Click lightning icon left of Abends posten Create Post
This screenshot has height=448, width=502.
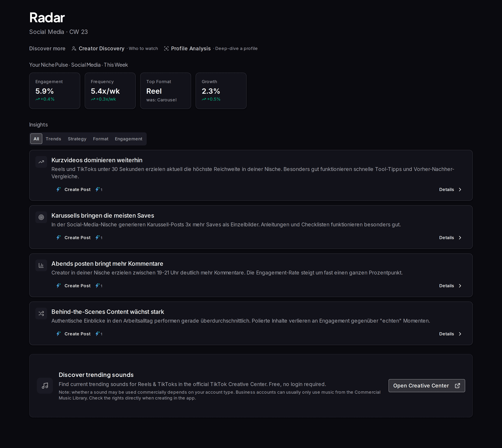[x=58, y=286]
